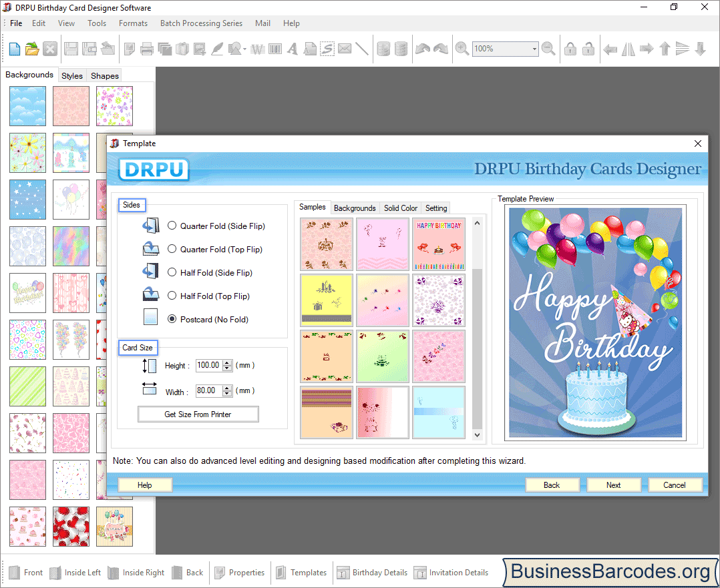Click the samples list scroll down arrow
Viewport: 720px width, 588px height.
coord(477,434)
